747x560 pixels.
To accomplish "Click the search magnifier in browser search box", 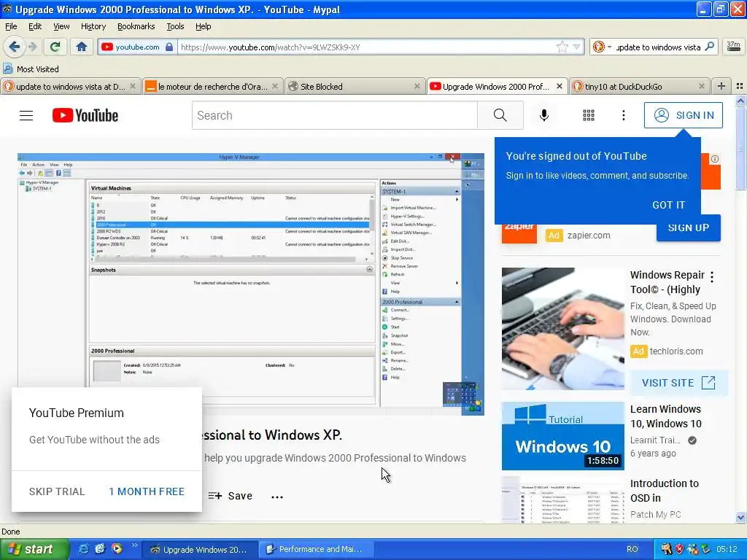I will [x=710, y=47].
